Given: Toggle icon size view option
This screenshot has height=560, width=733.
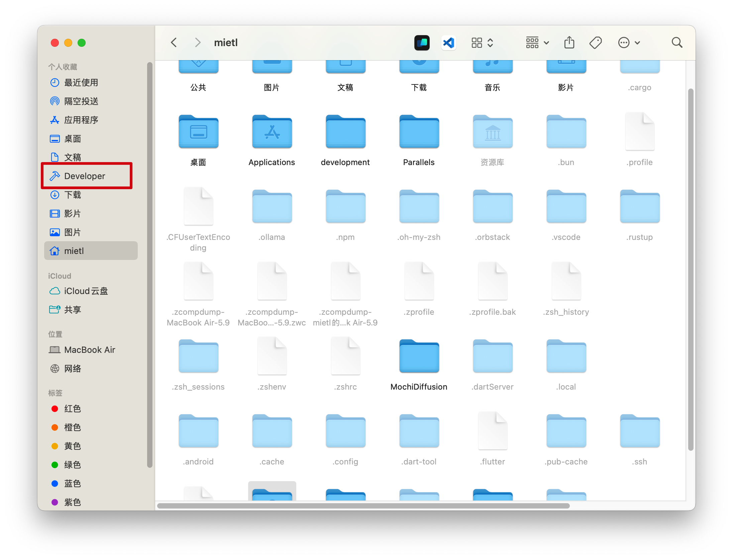Looking at the screenshot, I should pyautogui.click(x=483, y=42).
